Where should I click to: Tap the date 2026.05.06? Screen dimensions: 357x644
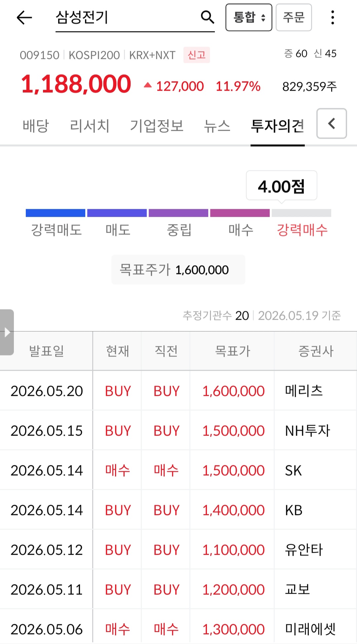[x=47, y=629]
